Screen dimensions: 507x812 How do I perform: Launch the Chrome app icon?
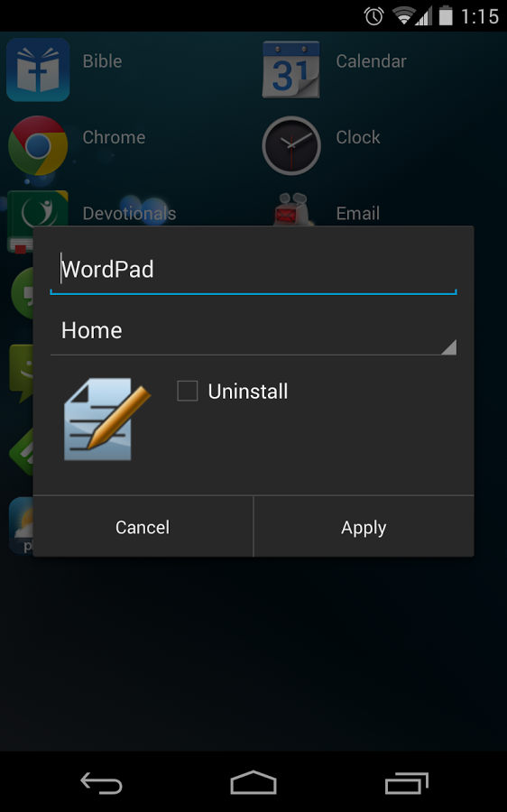click(38, 145)
